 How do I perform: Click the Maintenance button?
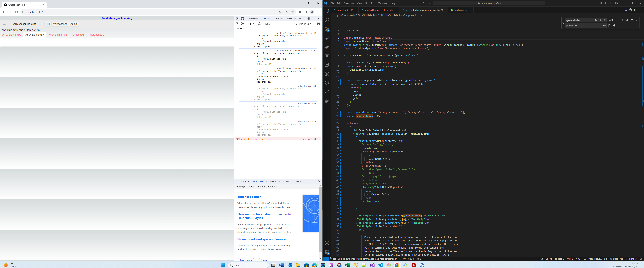(x=60, y=24)
